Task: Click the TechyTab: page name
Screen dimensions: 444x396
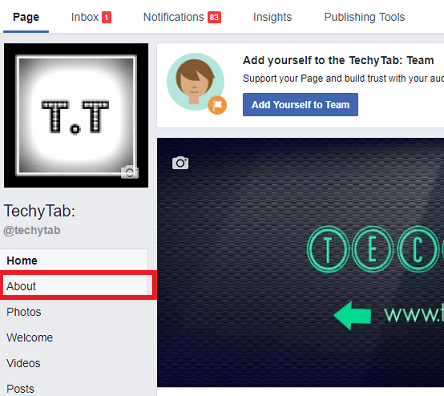Action: pyautogui.click(x=39, y=211)
